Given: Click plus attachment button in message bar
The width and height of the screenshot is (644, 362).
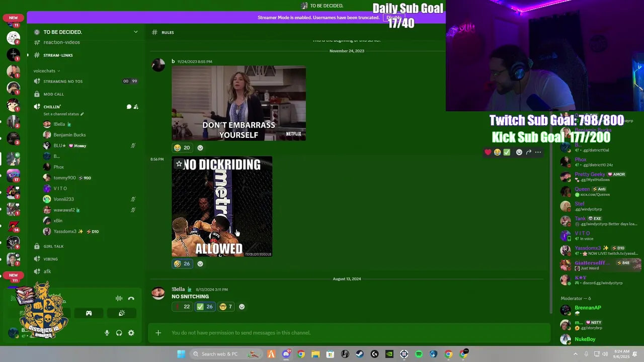Looking at the screenshot, I should tap(158, 333).
